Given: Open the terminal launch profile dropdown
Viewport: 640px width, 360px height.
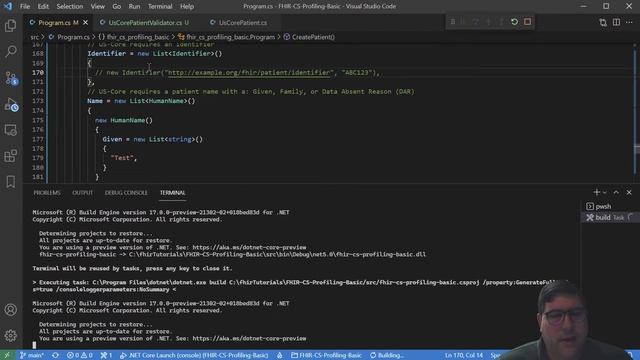Looking at the screenshot, I should tap(604, 192).
